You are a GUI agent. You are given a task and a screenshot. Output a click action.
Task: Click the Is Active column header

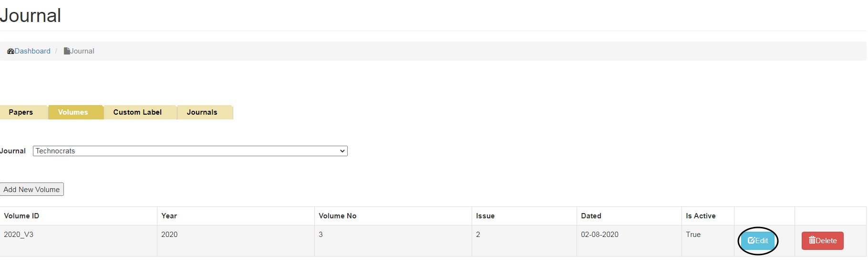pos(701,216)
